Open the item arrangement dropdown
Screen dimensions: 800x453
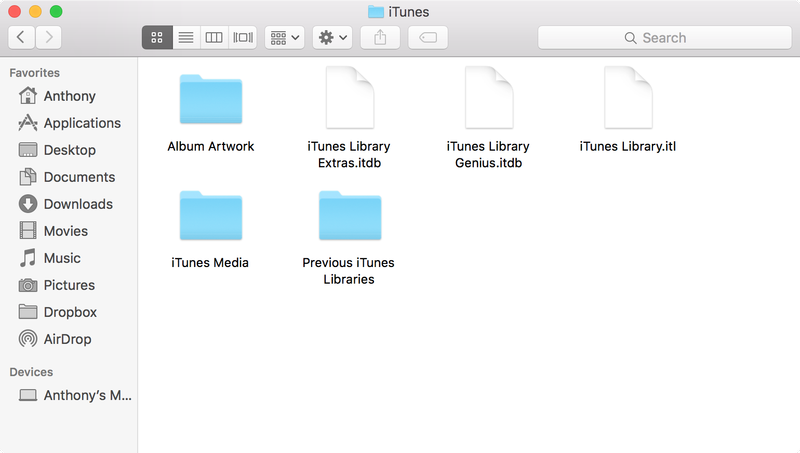click(x=285, y=37)
